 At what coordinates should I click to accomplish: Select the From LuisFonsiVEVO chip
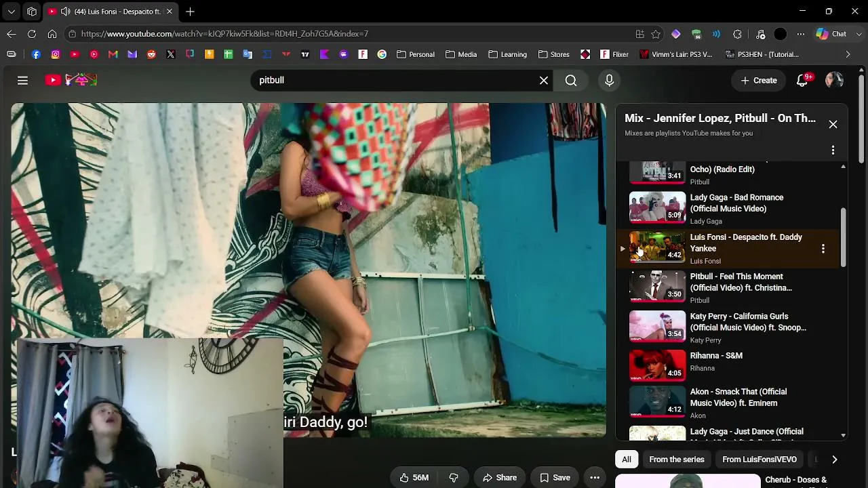[x=759, y=460]
